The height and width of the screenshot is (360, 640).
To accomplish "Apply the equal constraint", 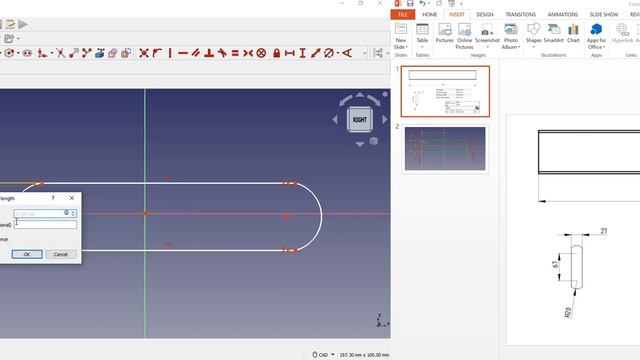I will (x=235, y=53).
